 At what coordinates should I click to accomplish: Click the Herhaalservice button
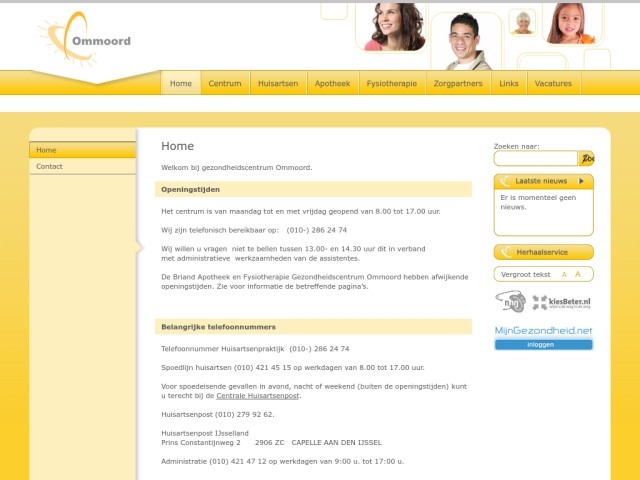(x=543, y=252)
